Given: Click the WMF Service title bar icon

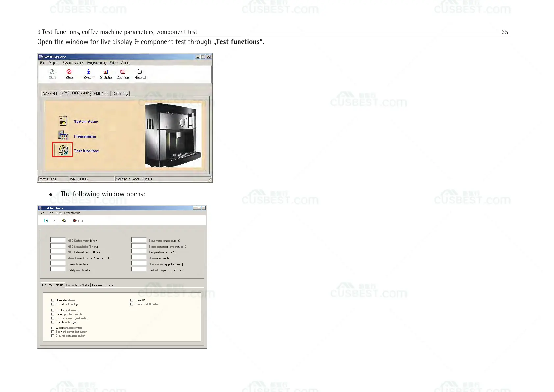Looking at the screenshot, I should (x=41, y=57).
